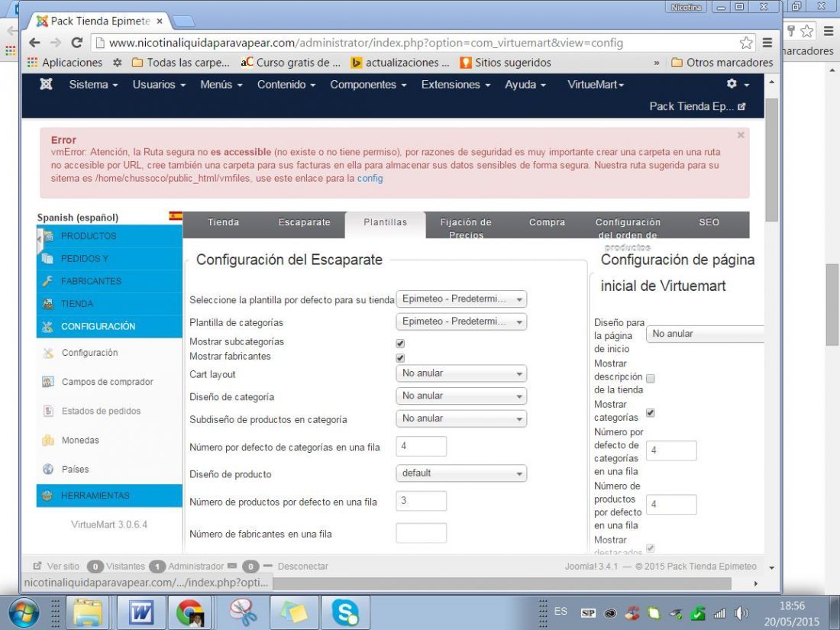Open the Diseño de categoría dropdown
This screenshot has width=840, height=630.
pyautogui.click(x=461, y=396)
